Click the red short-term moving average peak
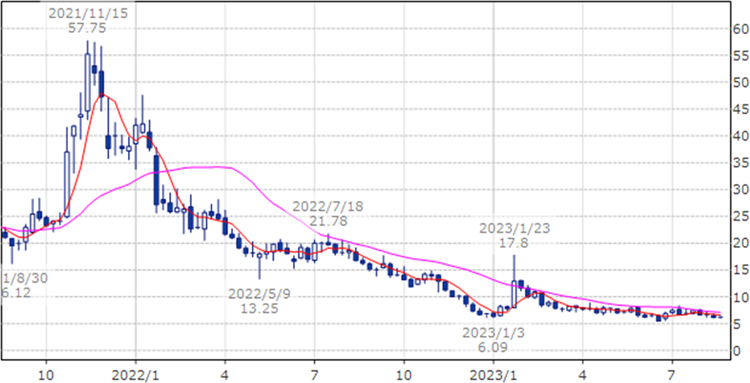Viewport: 750px width, 383px height. point(102,95)
